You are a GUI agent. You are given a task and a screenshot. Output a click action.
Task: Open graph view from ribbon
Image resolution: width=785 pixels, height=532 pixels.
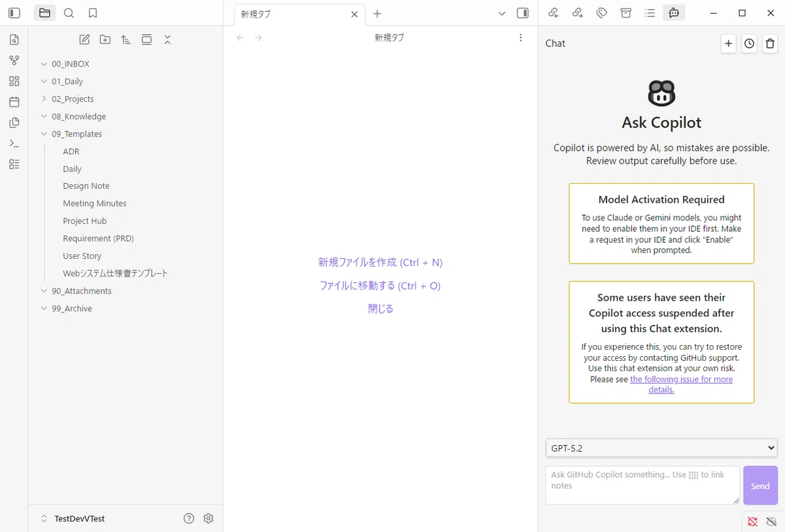pyautogui.click(x=14, y=60)
